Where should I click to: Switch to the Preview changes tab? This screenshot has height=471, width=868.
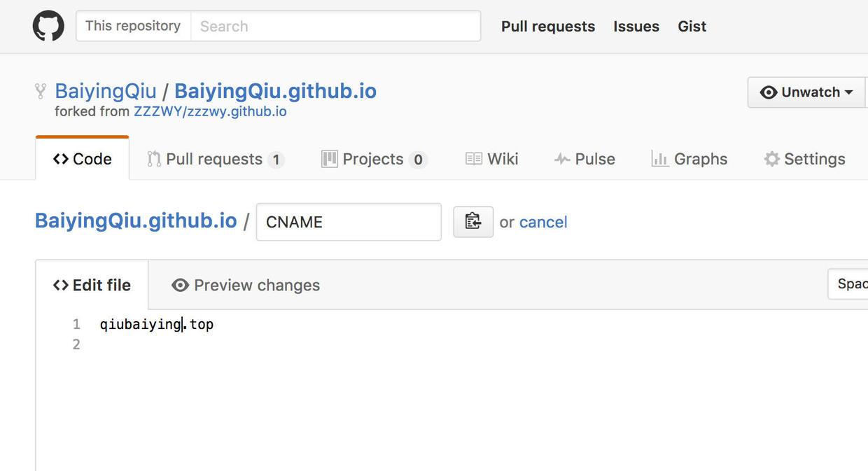(245, 285)
